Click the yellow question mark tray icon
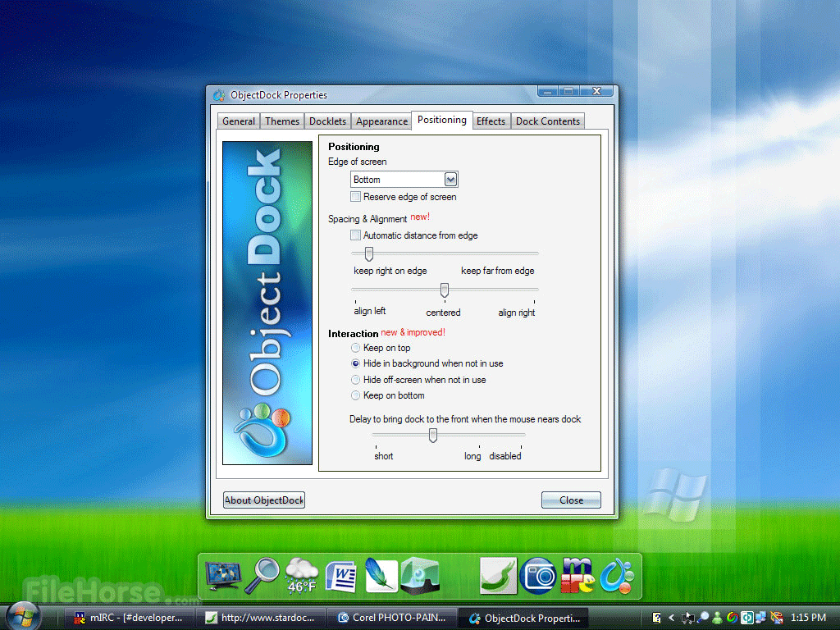 (x=656, y=618)
